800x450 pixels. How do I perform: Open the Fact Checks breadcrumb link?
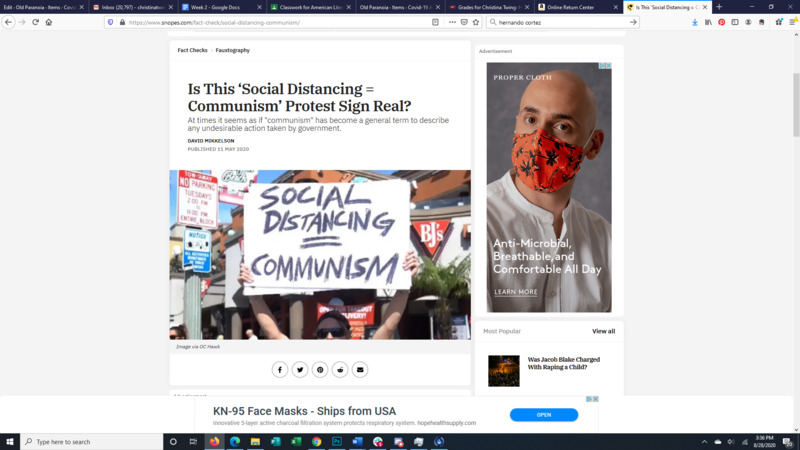(192, 51)
